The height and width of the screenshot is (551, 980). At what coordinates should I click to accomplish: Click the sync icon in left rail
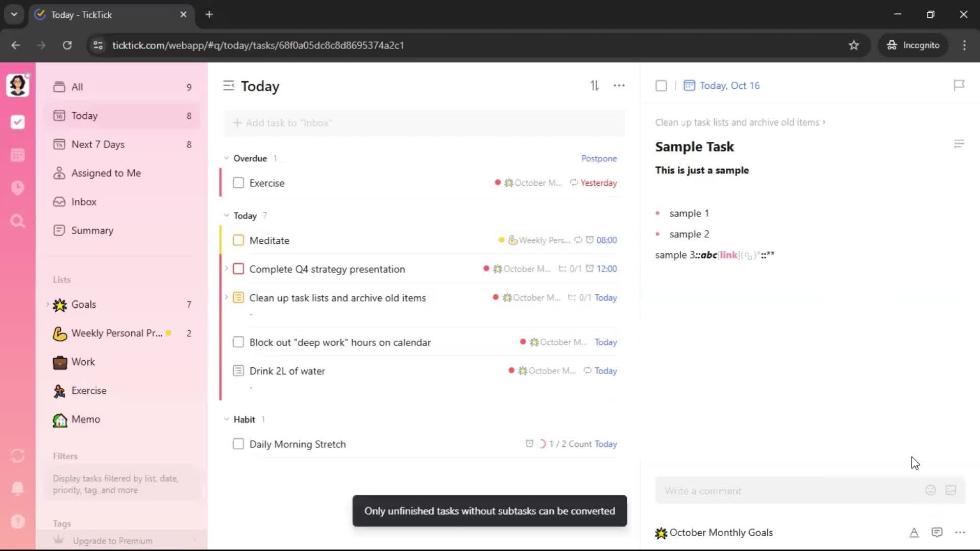(x=17, y=456)
